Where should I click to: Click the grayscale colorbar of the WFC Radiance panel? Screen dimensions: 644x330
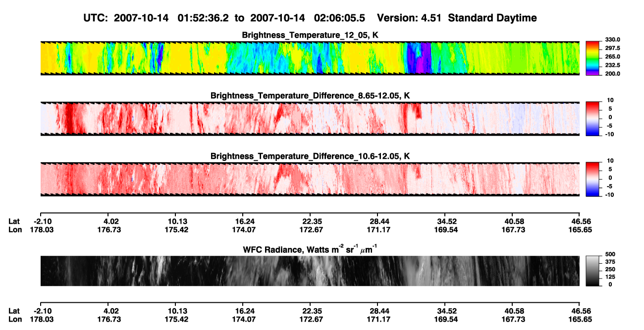[x=593, y=271]
